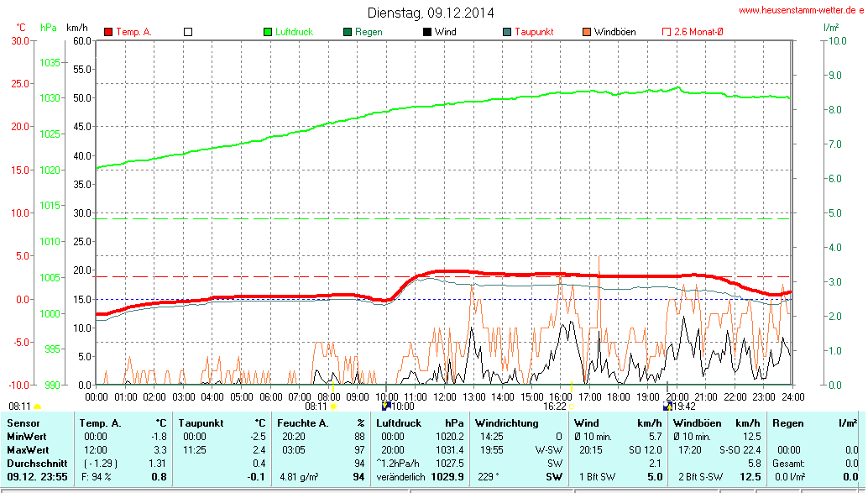This screenshot has width=868, height=493.
Task: Click the black Wind legend swatch
Action: pos(427,32)
